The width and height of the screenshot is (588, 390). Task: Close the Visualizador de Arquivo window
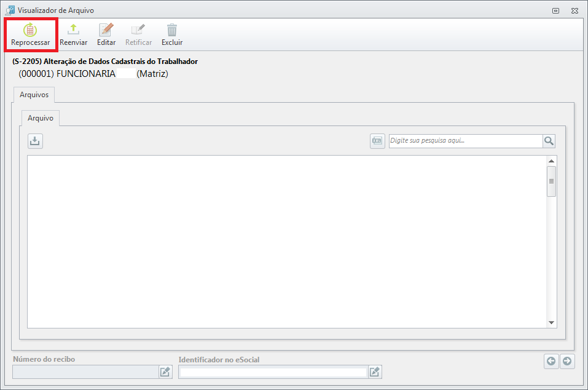(574, 10)
